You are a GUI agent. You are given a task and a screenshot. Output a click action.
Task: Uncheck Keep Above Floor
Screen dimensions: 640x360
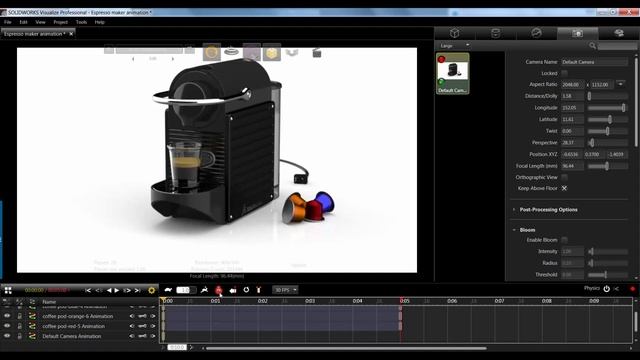[564, 188]
